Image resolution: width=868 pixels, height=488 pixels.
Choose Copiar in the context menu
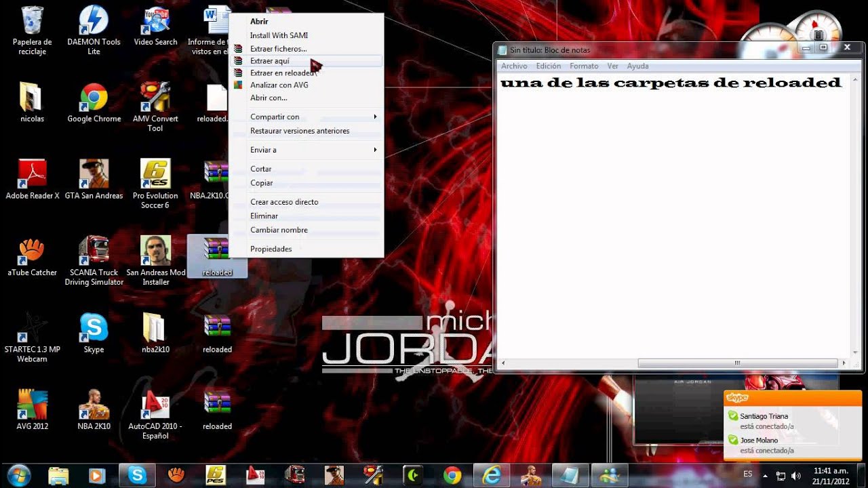307,183
